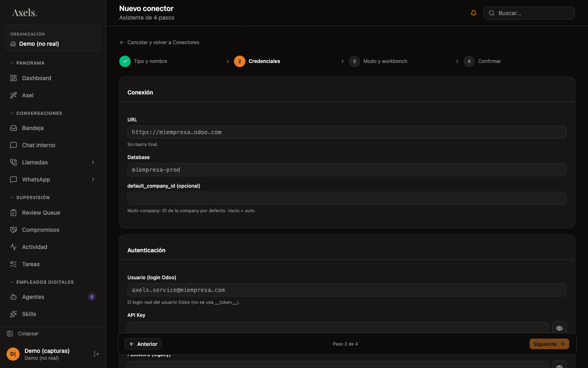
Task: Open Review Queue in the sidebar
Action: (53, 213)
